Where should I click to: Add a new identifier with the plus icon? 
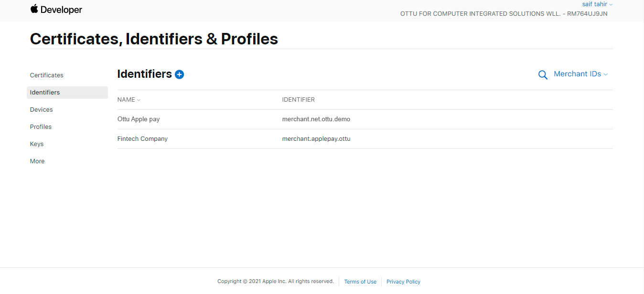pos(179,74)
